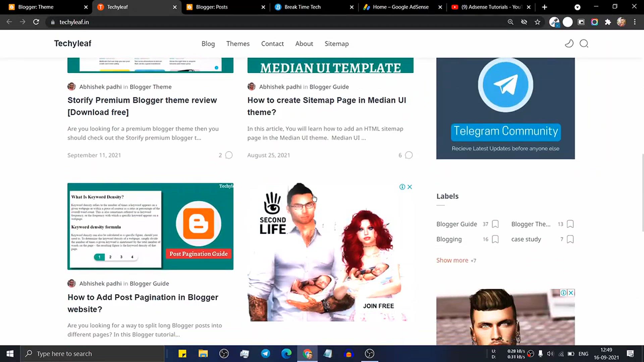Click Post Pagination Guide thumbnail image
This screenshot has height=362, width=644.
(150, 226)
